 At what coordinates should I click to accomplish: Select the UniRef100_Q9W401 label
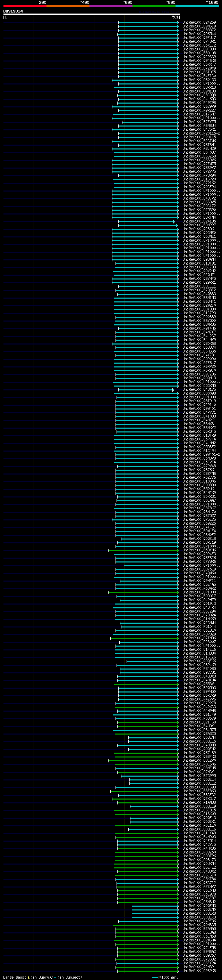199,408
